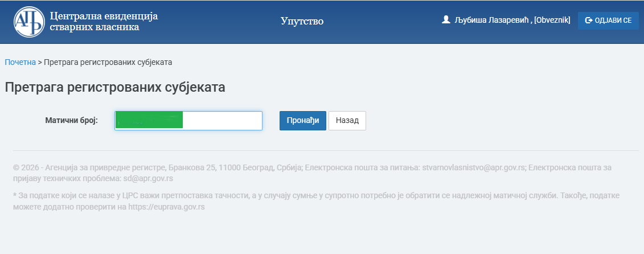644x254 pixels.
Task: Click the Претрага регистрованих субјеката breadcrumb text
Action: 108,62
